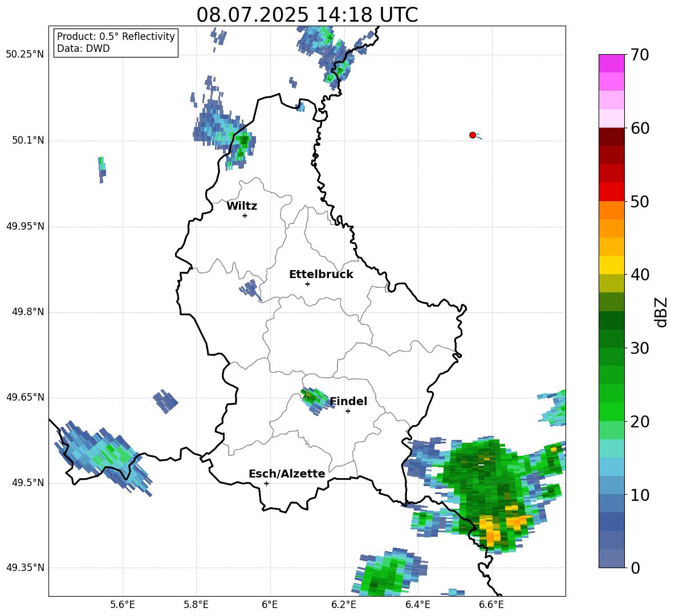
Task: Click the 6.2°E longitude label
Action: point(344,605)
